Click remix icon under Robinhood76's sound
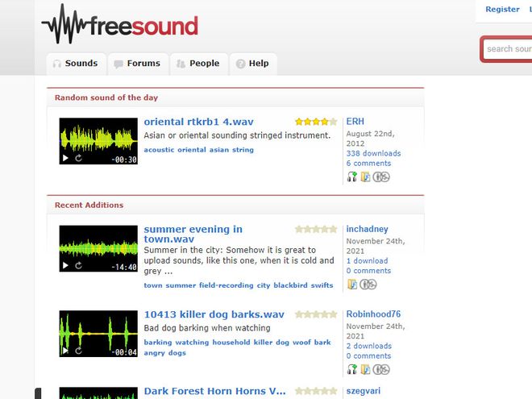This screenshot has height=399, width=532. point(351,369)
